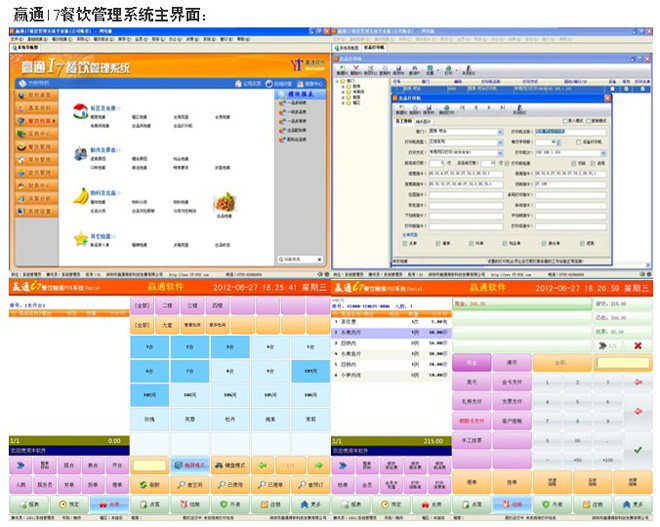Click 更多 in the table window bottom bar
Viewport: 660px width, 527px height.
[x=311, y=504]
